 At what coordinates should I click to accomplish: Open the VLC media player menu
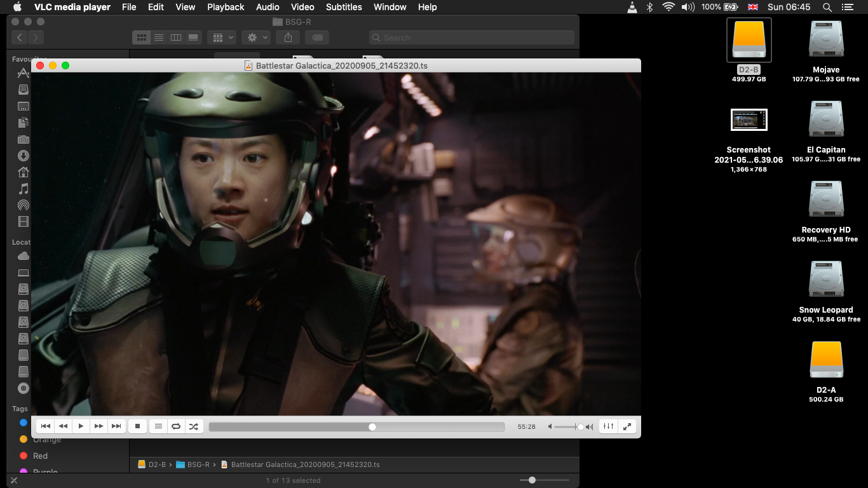click(x=72, y=7)
